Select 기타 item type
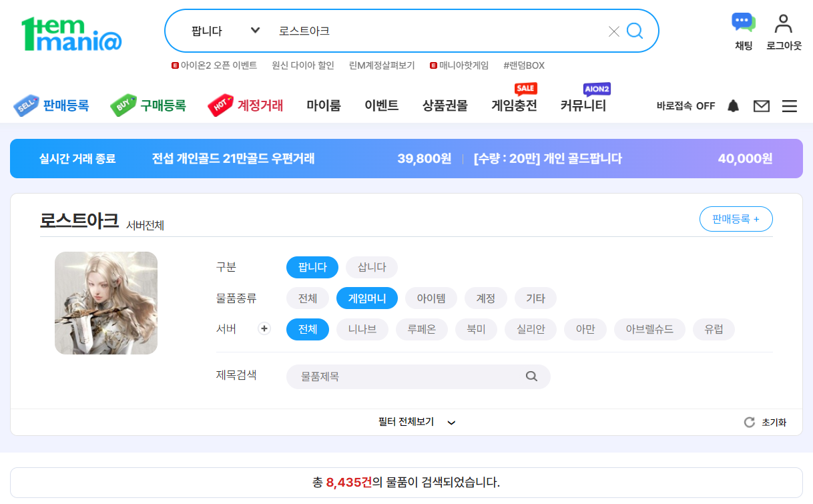 [x=535, y=298]
